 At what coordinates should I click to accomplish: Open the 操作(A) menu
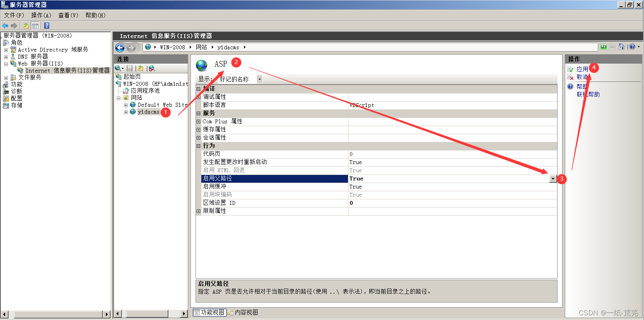[x=41, y=15]
